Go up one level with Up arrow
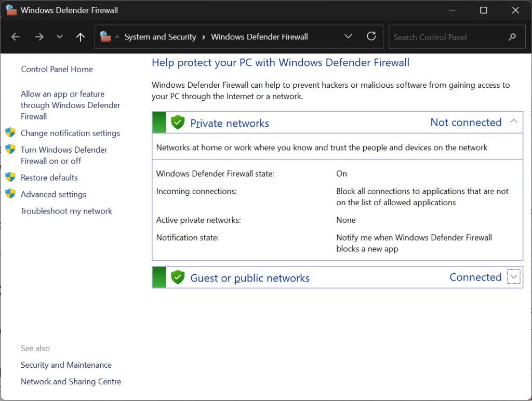This screenshot has width=532, height=401. click(80, 37)
